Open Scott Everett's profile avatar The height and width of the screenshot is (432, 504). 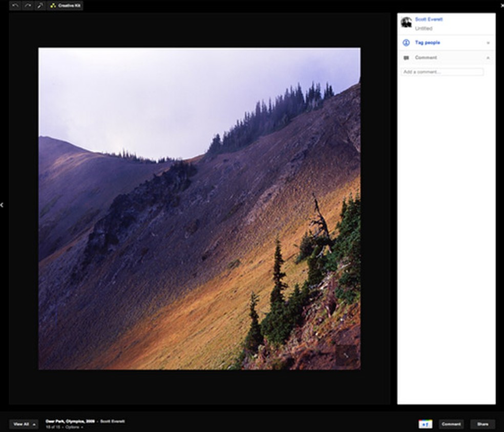click(406, 23)
